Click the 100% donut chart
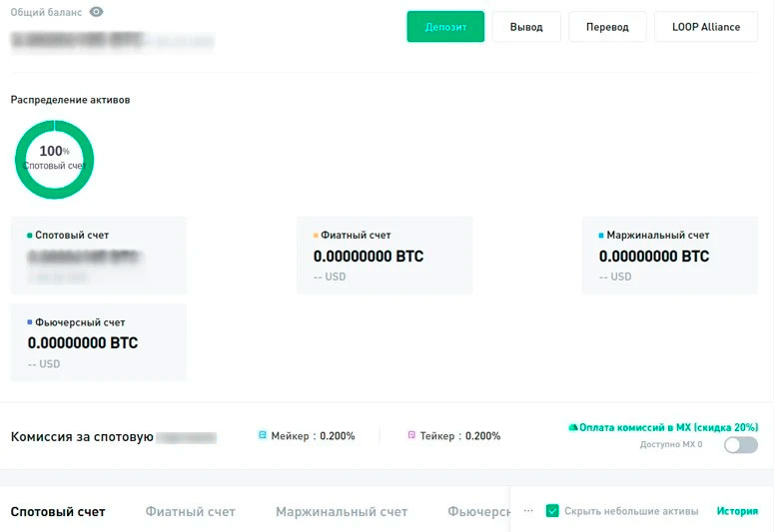This screenshot has width=774, height=532. pos(54,159)
